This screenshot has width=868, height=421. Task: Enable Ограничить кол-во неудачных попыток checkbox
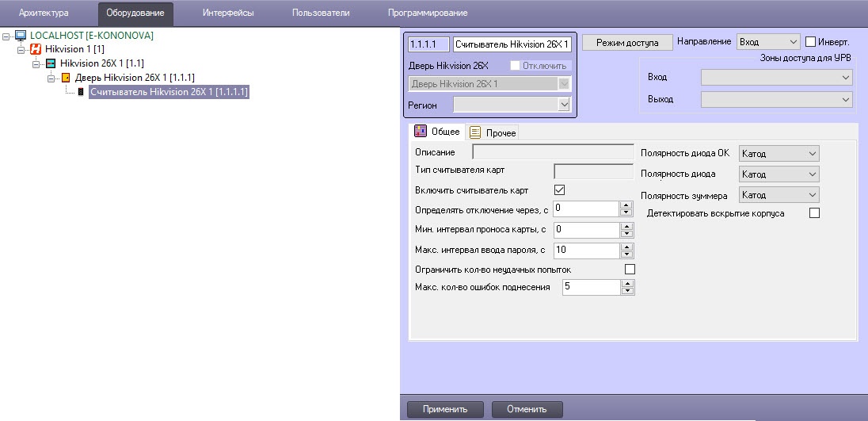[630, 270]
